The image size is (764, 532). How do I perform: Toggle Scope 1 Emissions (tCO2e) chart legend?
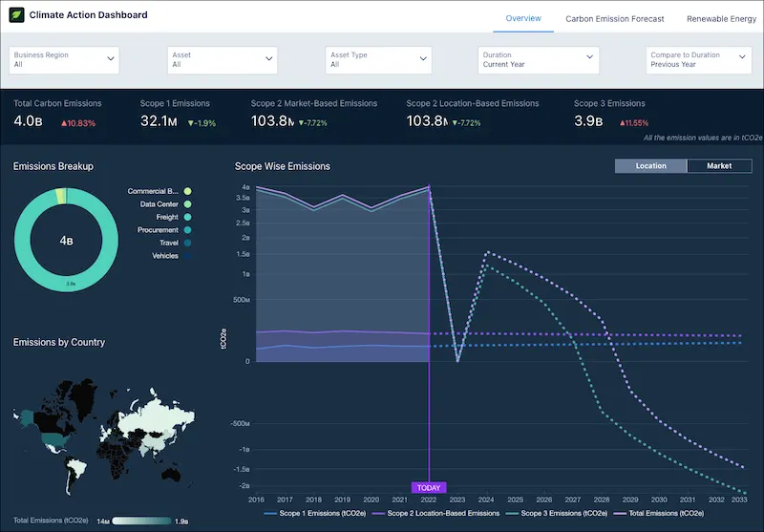coord(315,514)
